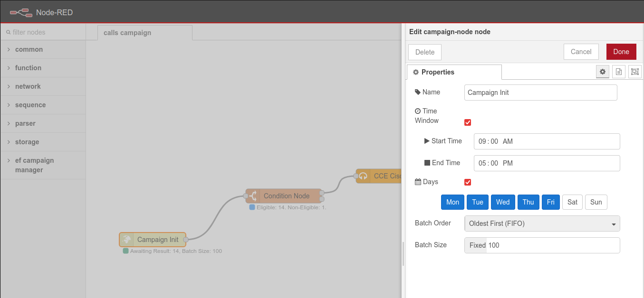
Task: Click the Name input field
Action: coord(540,93)
